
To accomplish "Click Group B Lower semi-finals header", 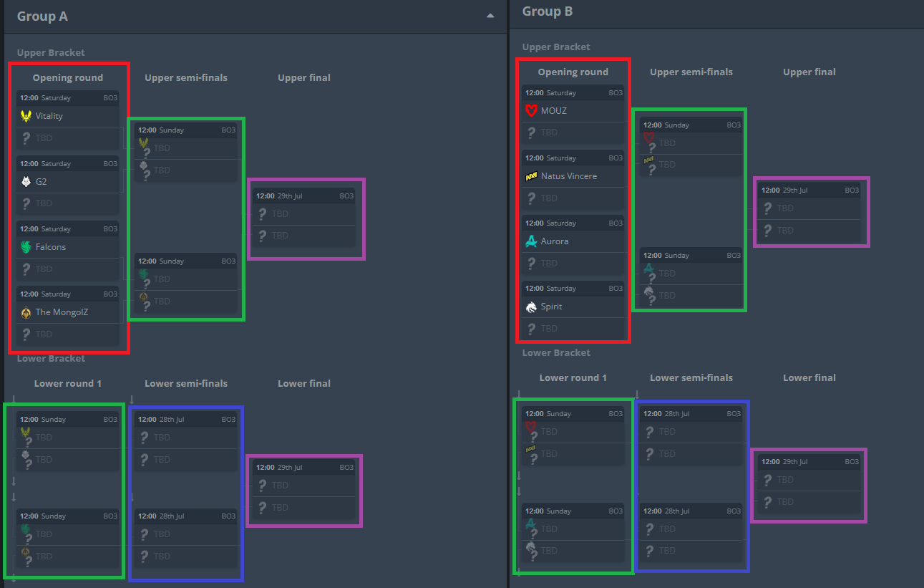I will [x=691, y=378].
